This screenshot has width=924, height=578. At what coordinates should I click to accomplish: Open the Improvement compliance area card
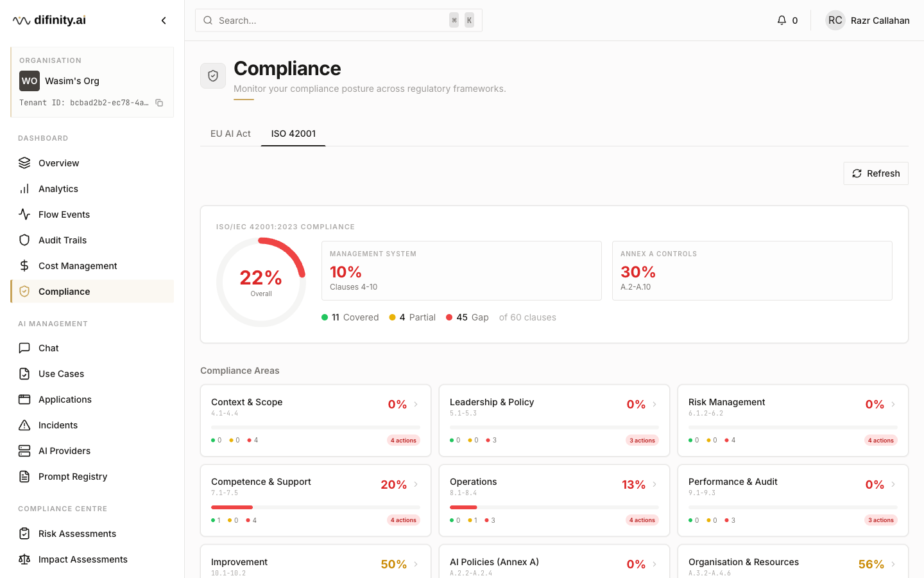click(x=316, y=562)
